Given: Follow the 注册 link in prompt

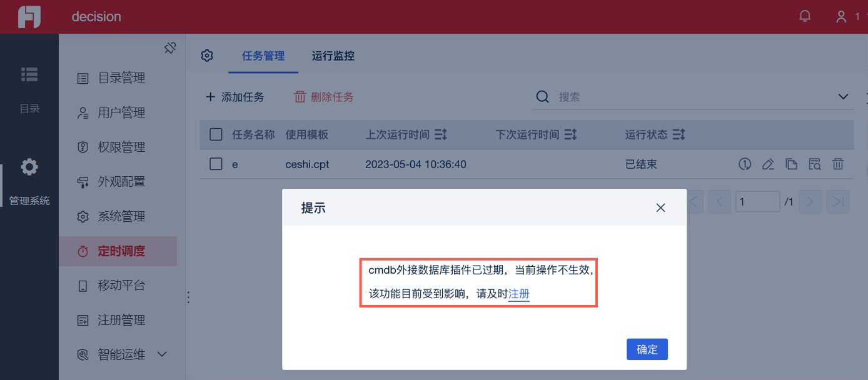Looking at the screenshot, I should tap(519, 294).
